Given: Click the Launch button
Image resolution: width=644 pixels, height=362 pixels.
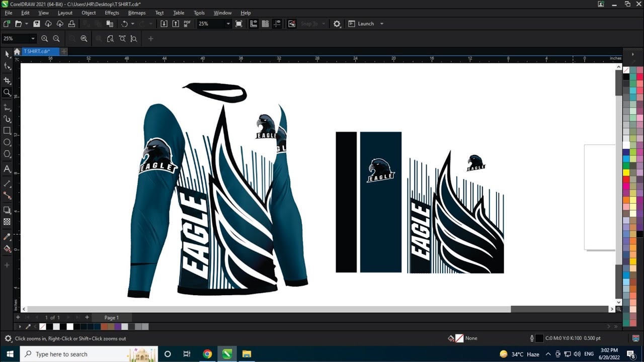Looking at the screenshot, I should click(x=361, y=24).
